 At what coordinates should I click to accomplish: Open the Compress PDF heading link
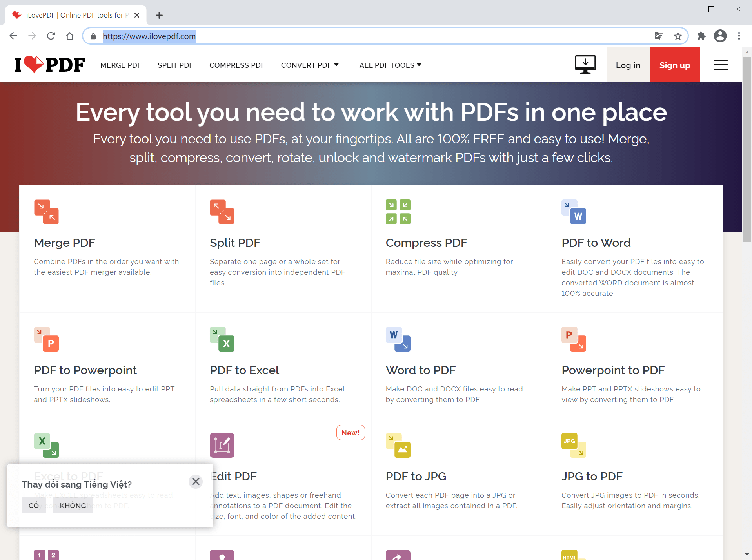coord(426,243)
